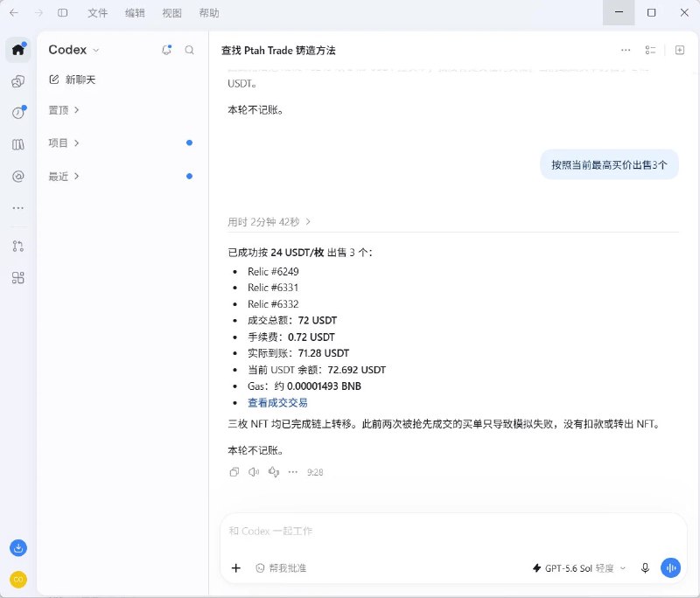Screen dimensions: 700x598
Task: Click the blue download update icon
Action: click(x=18, y=547)
